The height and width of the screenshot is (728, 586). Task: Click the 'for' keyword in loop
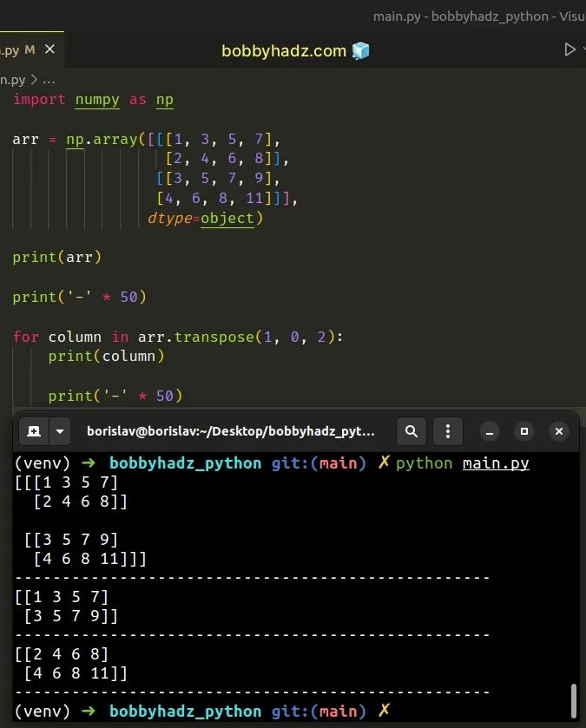pos(25,337)
